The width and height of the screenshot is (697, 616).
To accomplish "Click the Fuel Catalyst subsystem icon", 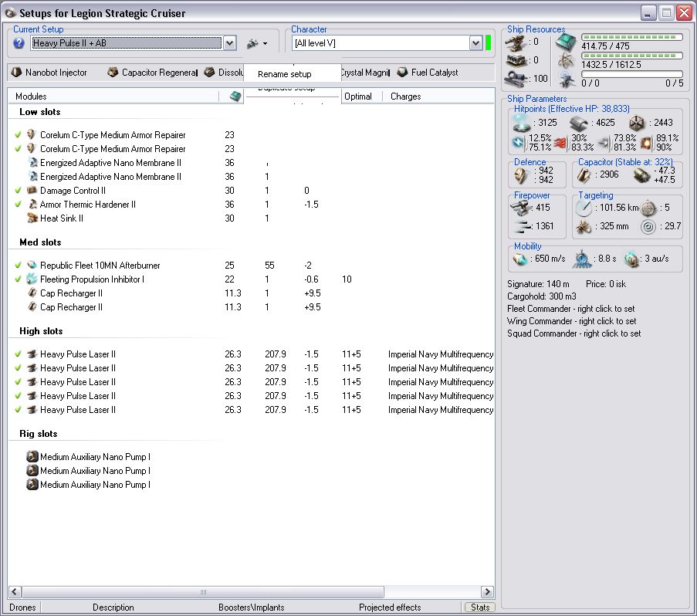I will 402,73.
